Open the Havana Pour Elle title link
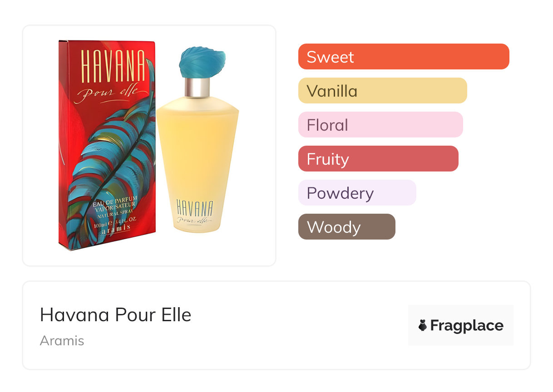 pyautogui.click(x=116, y=315)
